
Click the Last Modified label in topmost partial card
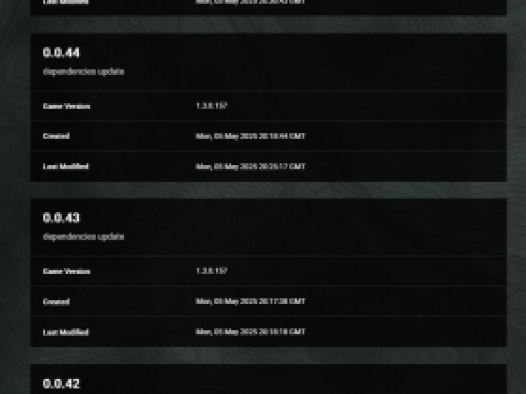tap(66, 2)
